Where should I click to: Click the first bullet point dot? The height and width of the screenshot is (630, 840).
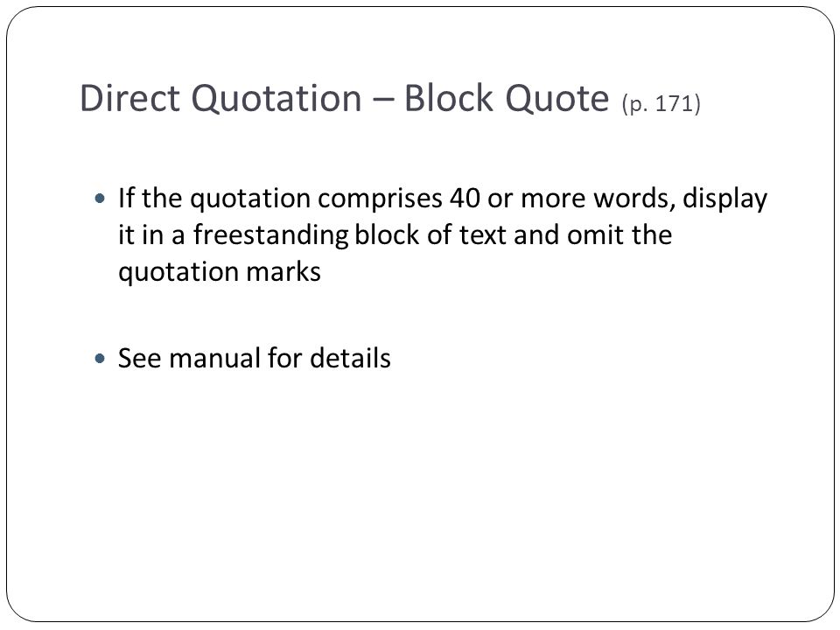100,199
